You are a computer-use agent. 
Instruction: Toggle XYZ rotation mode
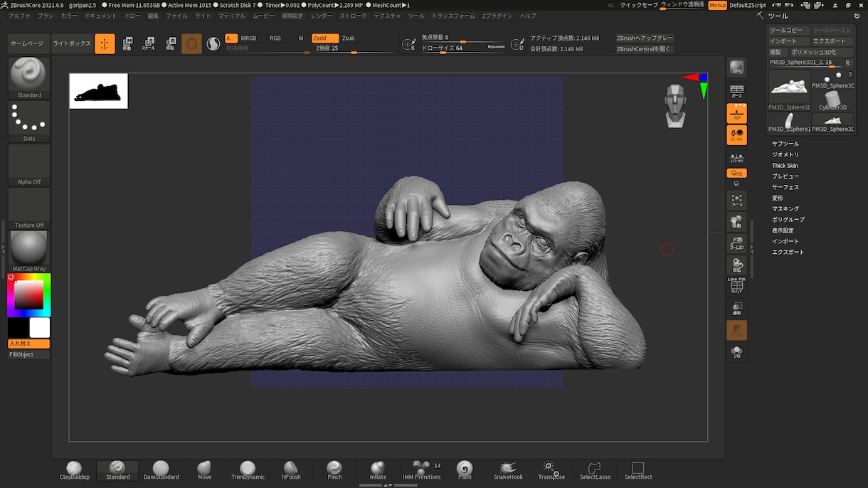[736, 173]
